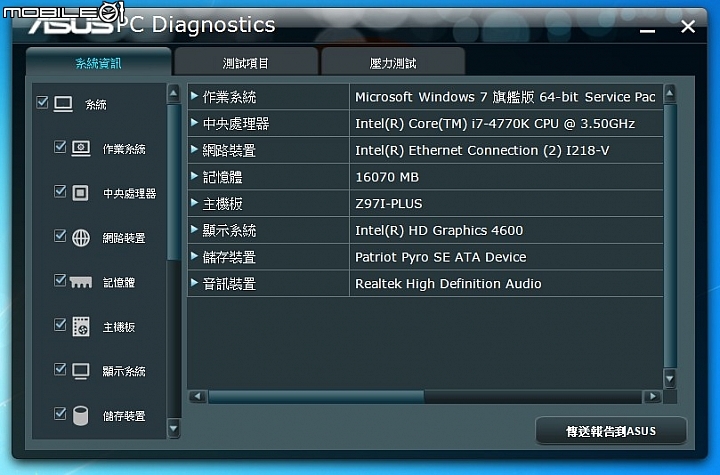This screenshot has height=475, width=720.
Task: Disable the 顯示系統 checkbox
Action: (x=60, y=368)
